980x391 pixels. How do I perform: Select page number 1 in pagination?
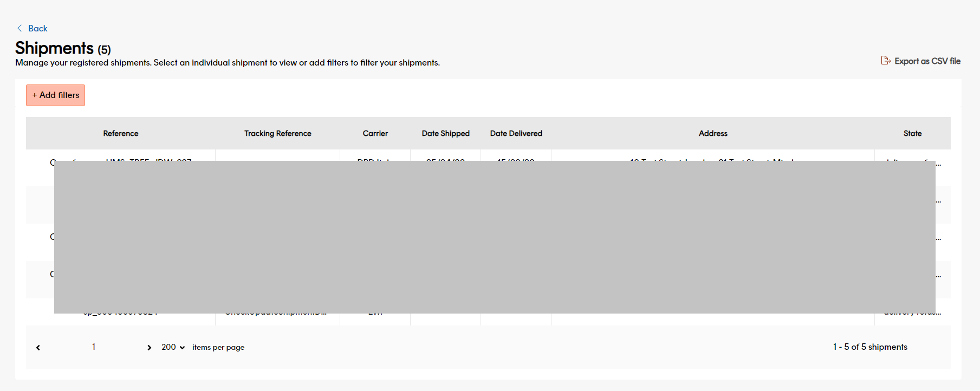click(94, 347)
